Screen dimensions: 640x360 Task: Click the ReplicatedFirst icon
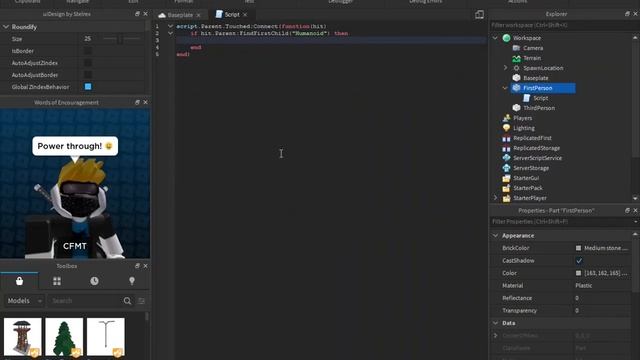pos(507,138)
